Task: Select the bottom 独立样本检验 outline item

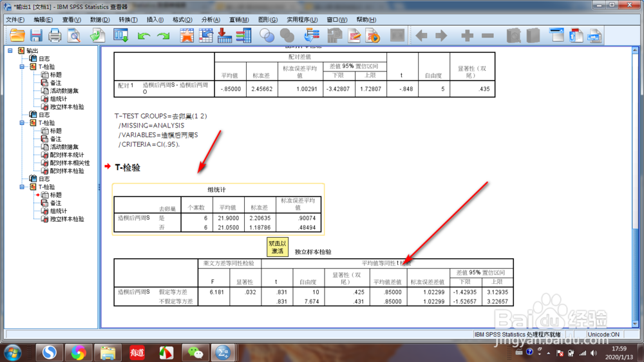Action: point(67,219)
